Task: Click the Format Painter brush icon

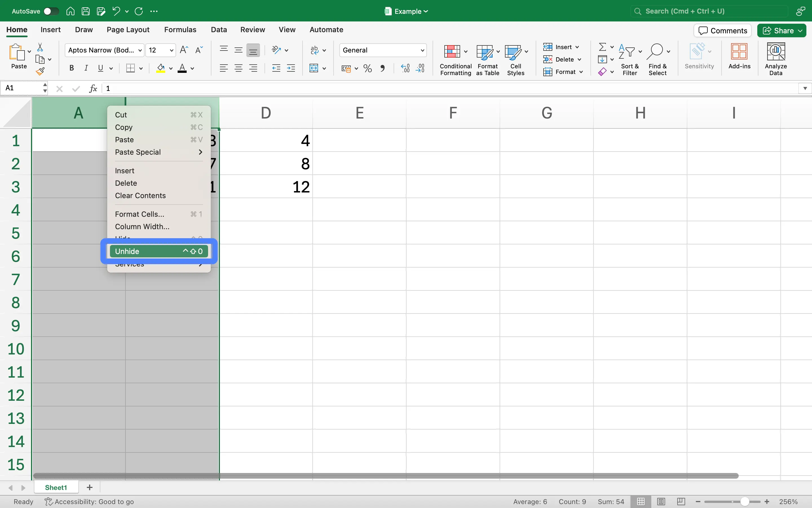Action: coord(40,71)
